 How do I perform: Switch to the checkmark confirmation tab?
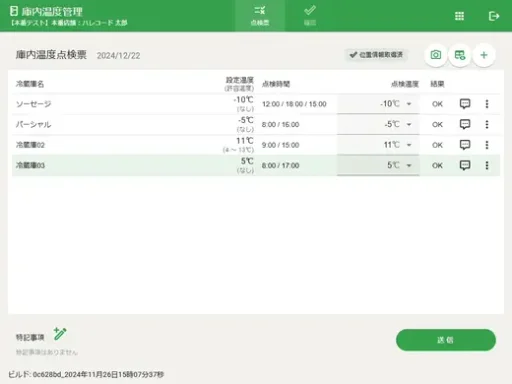(310, 16)
